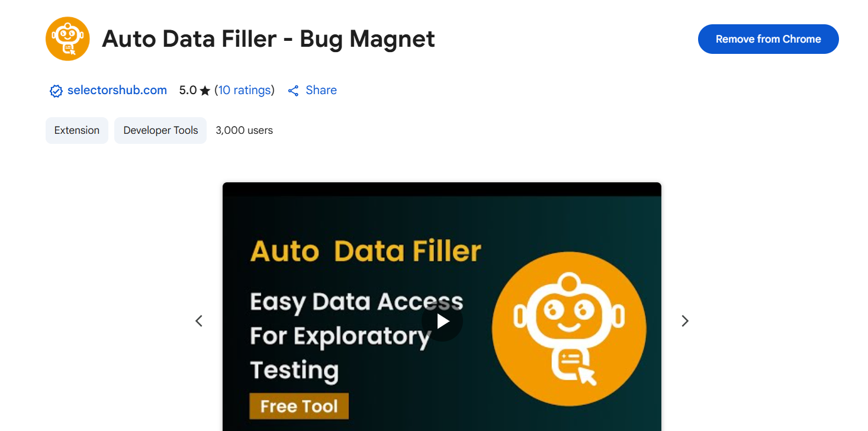Click the Auto Data Filler robot logo icon
This screenshot has height=431, width=868.
point(67,39)
